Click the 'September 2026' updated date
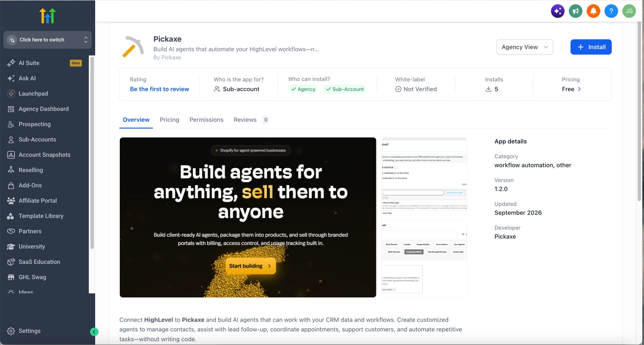Viewport: 644px width, 345px height. pos(518,213)
